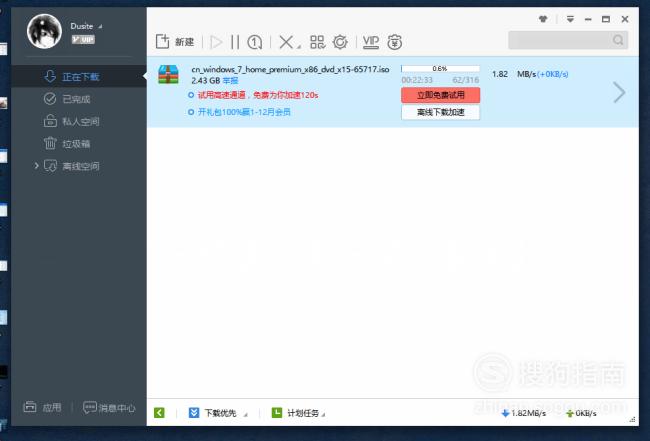Open the dropdown arrow beside the delete X

pos(298,47)
